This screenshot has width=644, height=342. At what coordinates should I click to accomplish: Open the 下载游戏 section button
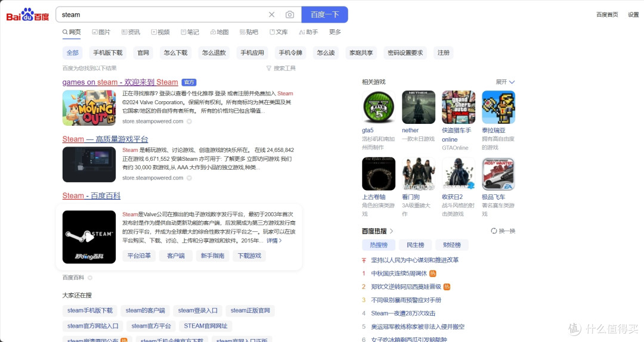tap(249, 256)
